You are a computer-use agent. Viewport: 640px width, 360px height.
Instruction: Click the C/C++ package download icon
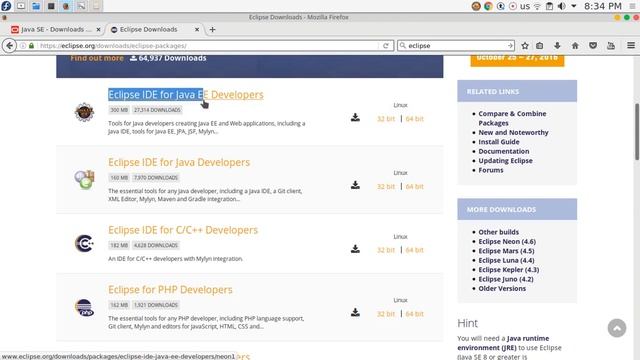356,249
